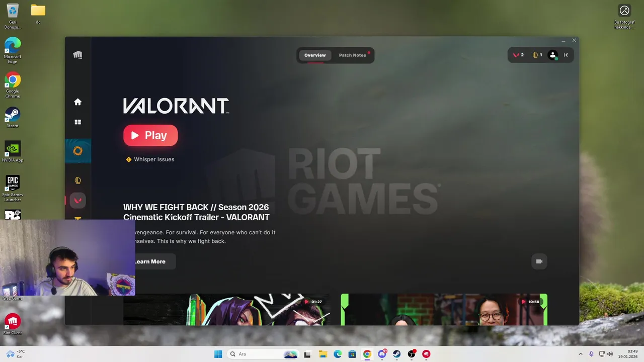Click the video camera icon button

(539, 261)
